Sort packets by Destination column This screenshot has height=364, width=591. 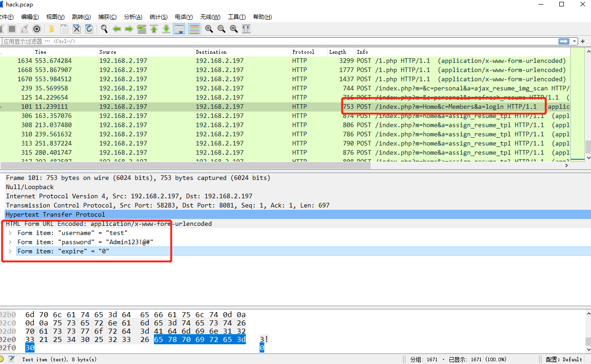click(x=242, y=52)
